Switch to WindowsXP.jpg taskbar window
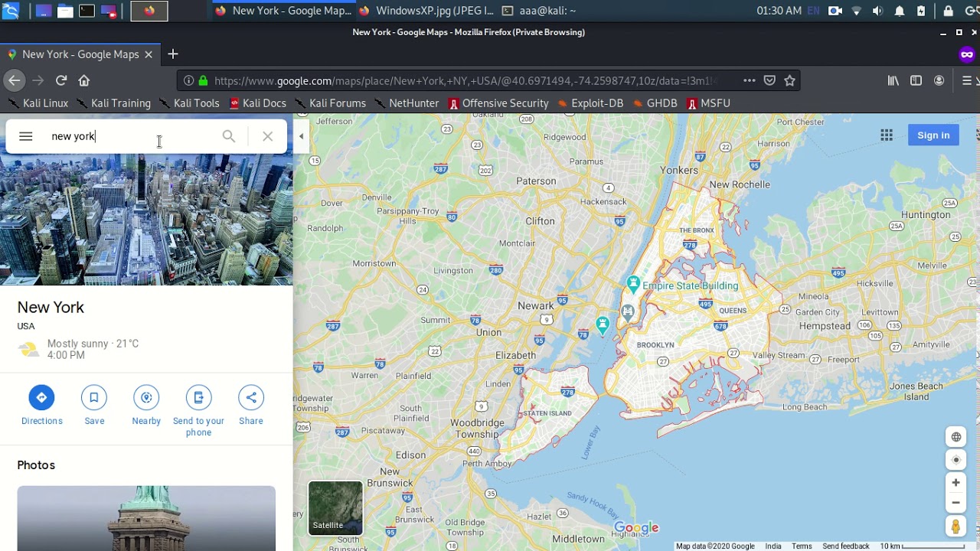Screen dimensions: 980x551 [426, 11]
